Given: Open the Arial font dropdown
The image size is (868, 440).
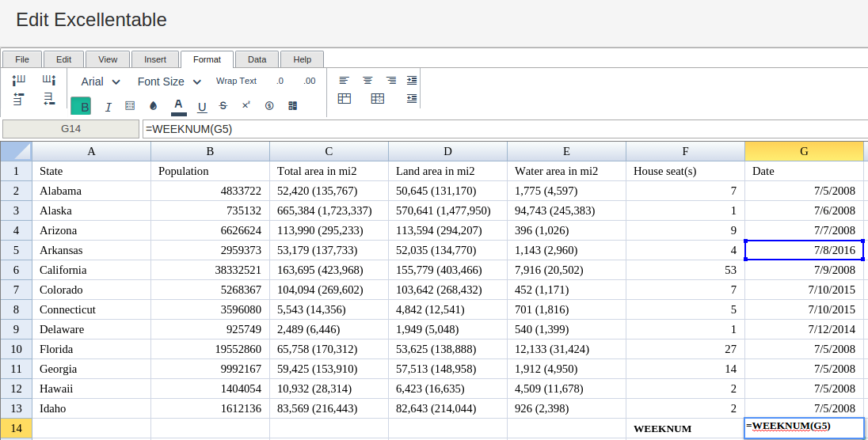Looking at the screenshot, I should [100, 82].
